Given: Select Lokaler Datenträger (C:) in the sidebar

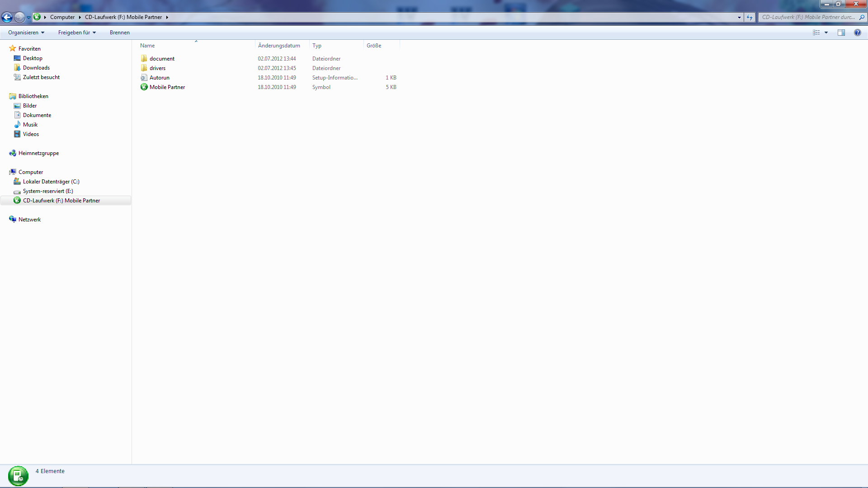Looking at the screenshot, I should click(x=51, y=182).
